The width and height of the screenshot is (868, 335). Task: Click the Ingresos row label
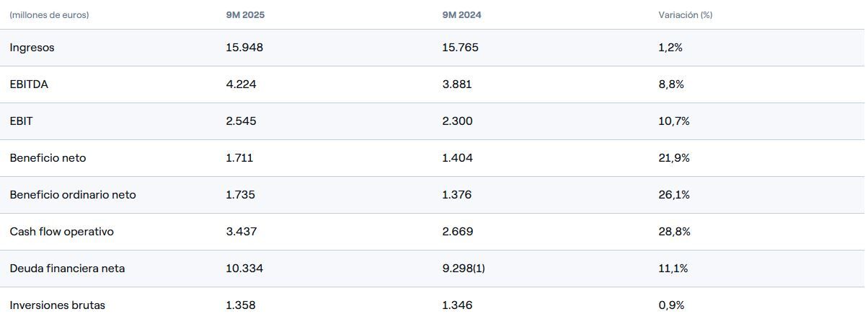click(32, 48)
